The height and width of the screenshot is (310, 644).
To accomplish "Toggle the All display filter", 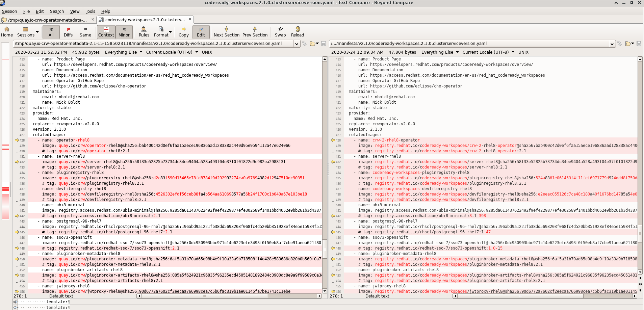I will point(51,32).
